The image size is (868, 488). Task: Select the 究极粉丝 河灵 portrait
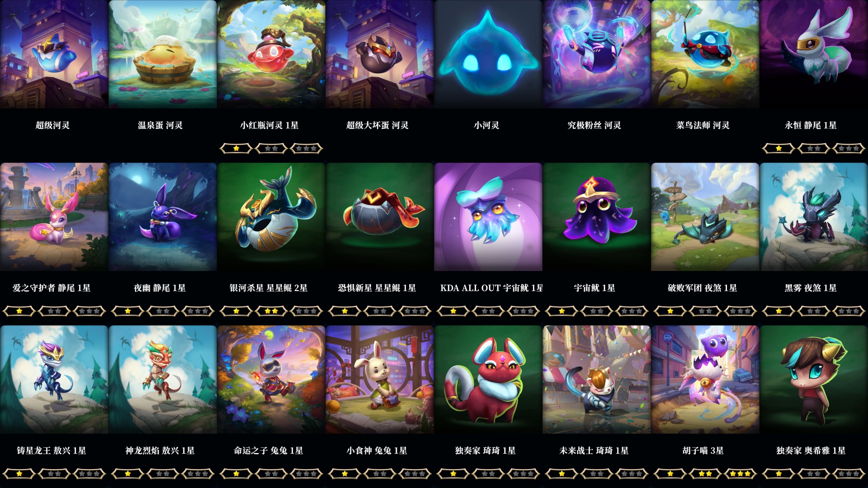point(597,54)
